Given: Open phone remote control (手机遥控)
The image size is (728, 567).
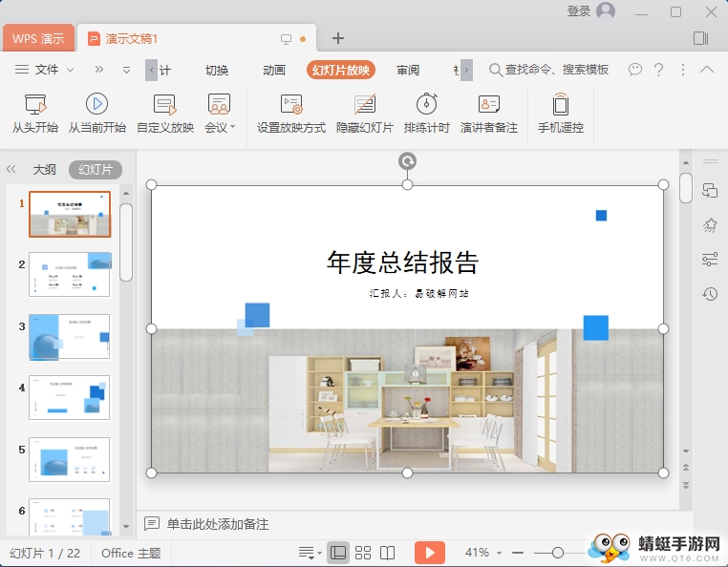Looking at the screenshot, I should 561,114.
